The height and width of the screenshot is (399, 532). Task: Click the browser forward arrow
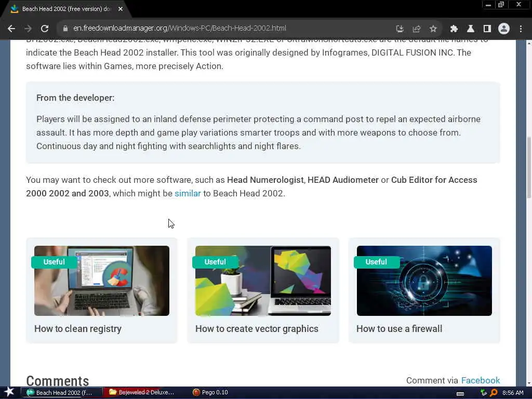tap(28, 29)
